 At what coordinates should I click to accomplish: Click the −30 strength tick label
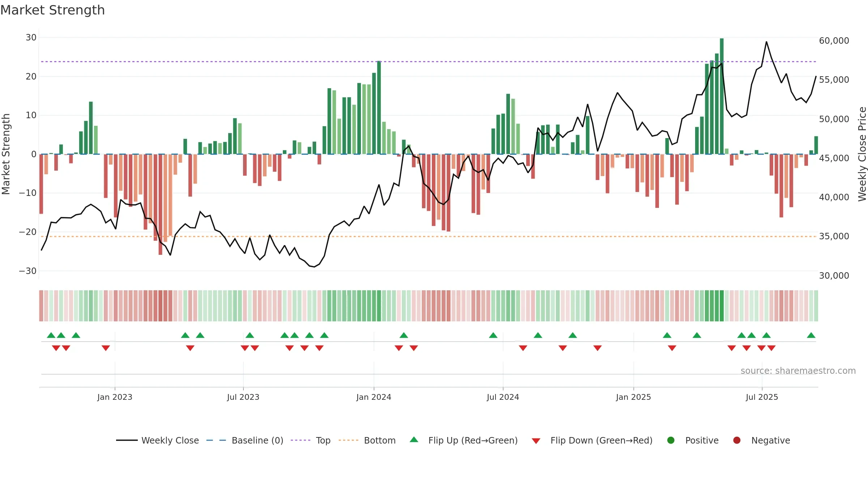coord(28,271)
